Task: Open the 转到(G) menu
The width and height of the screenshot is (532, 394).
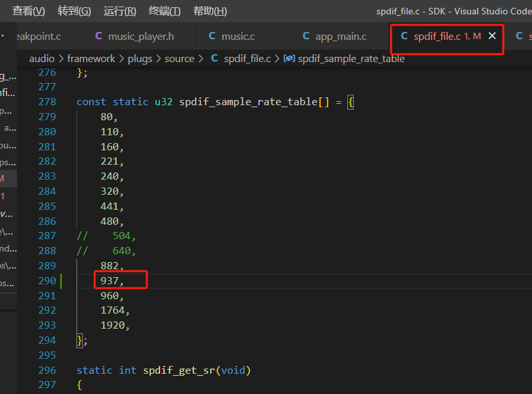Action: [x=74, y=11]
